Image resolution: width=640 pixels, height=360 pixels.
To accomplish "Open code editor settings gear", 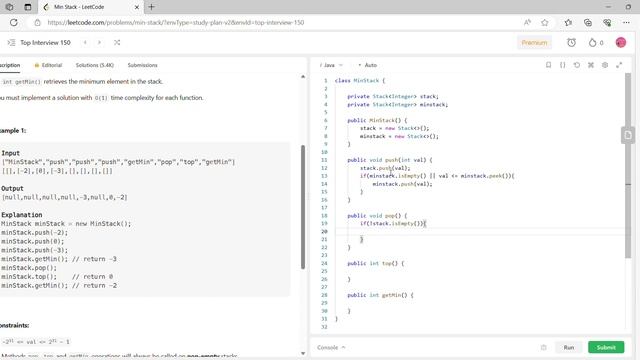I will pos(605,65).
